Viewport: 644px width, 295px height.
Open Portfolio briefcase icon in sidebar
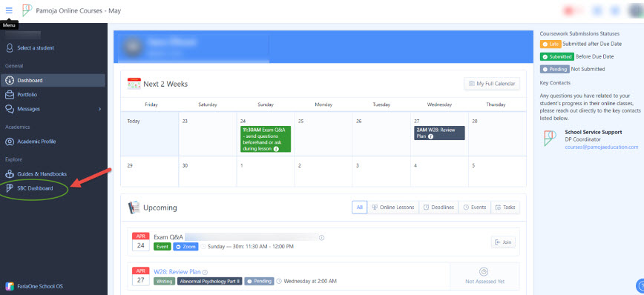[x=10, y=95]
